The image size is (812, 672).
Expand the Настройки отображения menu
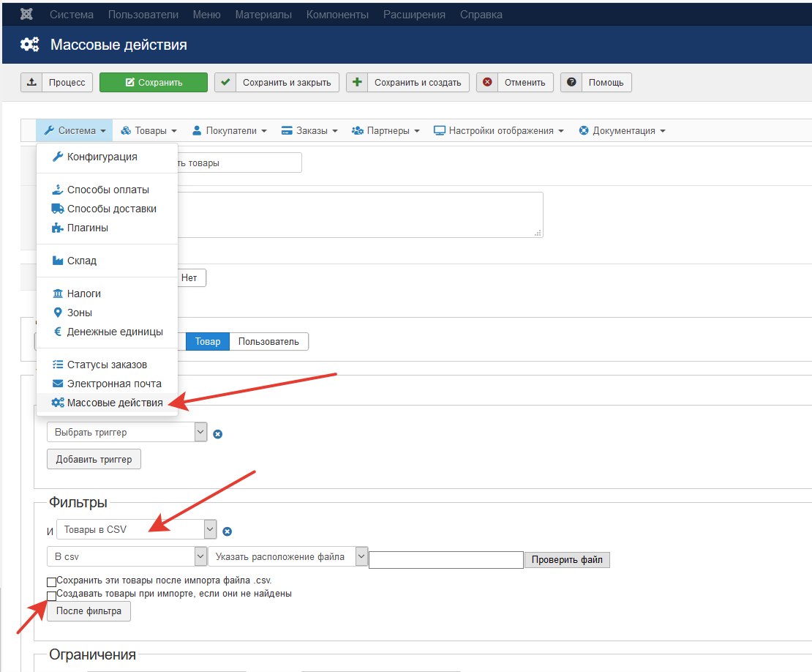click(x=498, y=130)
